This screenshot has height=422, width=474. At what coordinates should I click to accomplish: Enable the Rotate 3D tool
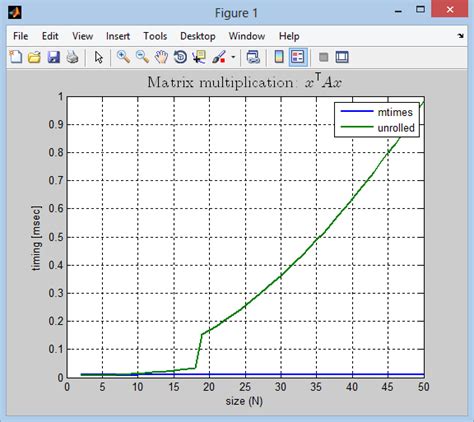[x=180, y=57]
